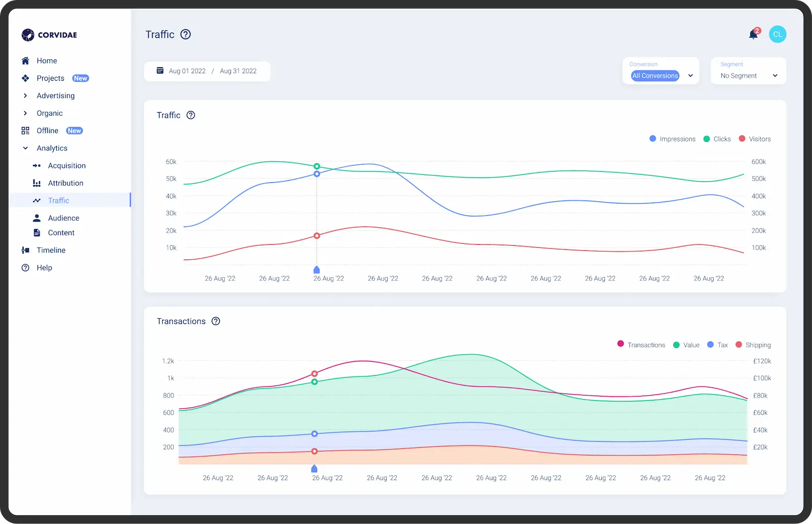
Task: Click the blue Impressions data point on Traffic chart
Action: 317,174
